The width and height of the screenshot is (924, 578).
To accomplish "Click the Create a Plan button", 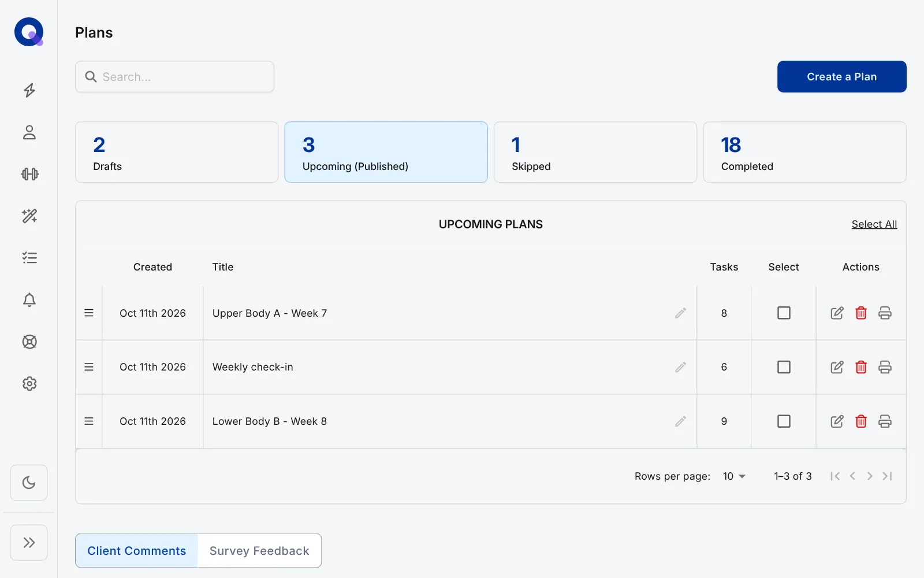I will point(842,77).
